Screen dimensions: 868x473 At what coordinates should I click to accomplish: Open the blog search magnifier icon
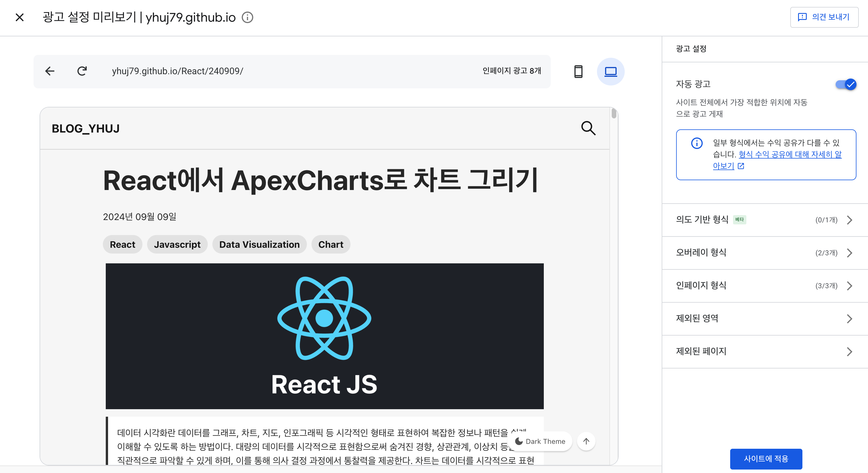point(588,128)
